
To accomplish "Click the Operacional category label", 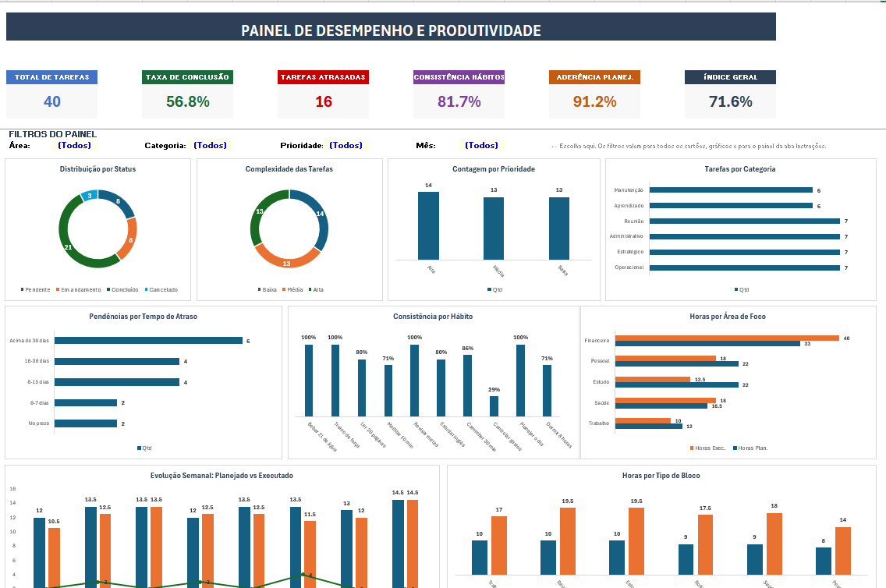I will click(x=629, y=267).
